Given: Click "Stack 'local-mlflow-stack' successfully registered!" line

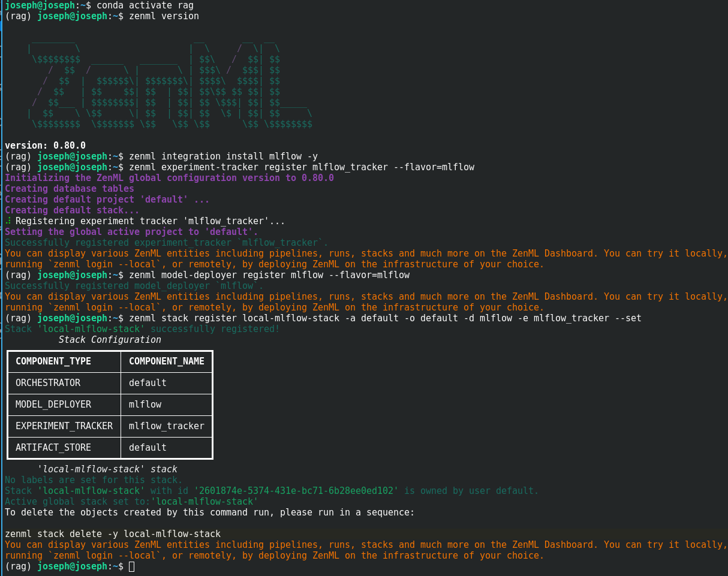Looking at the screenshot, I should point(142,329).
